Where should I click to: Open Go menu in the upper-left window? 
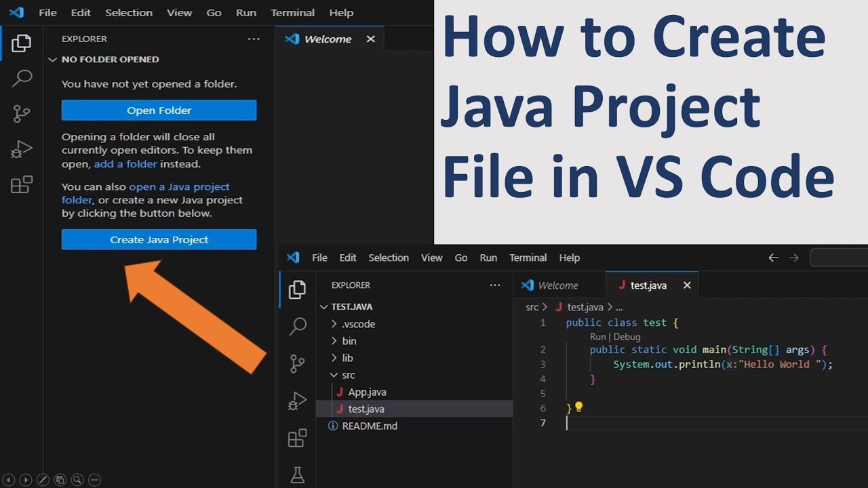(x=214, y=12)
